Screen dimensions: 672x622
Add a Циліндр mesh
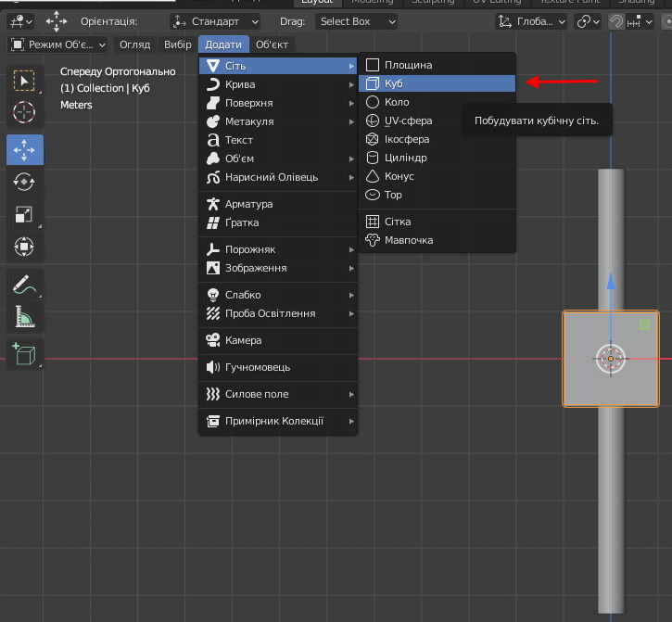click(437, 158)
